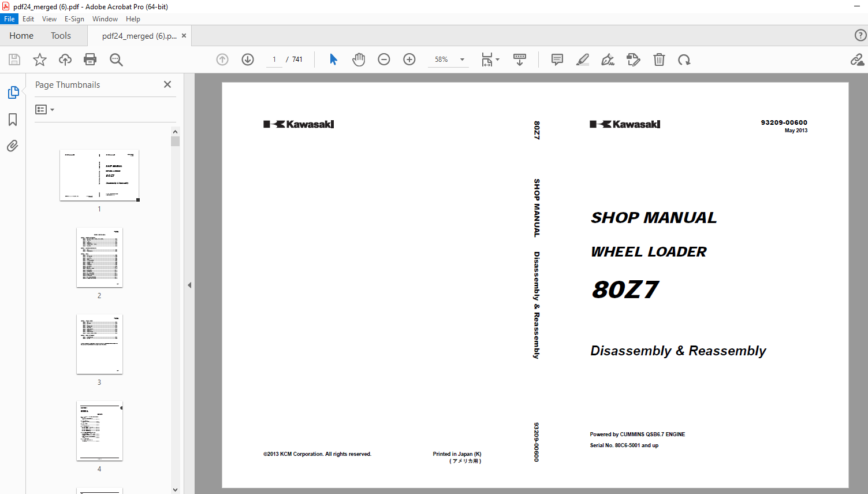The height and width of the screenshot is (494, 868).
Task: Click the share link icon
Action: point(857,60)
